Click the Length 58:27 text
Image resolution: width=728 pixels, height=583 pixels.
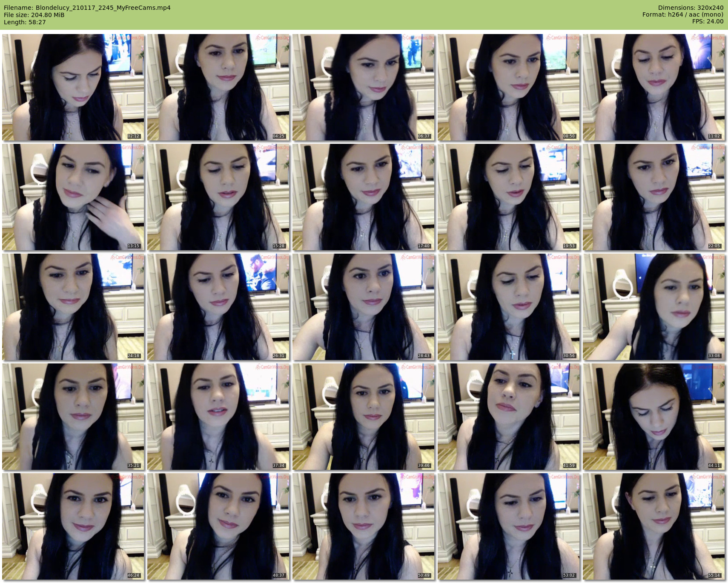click(x=25, y=22)
